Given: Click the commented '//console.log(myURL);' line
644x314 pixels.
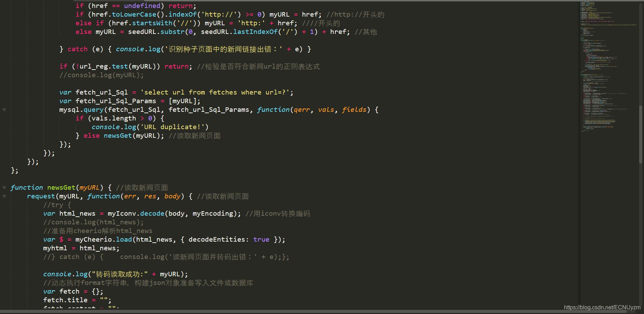Looking at the screenshot, I should click(x=101, y=75).
